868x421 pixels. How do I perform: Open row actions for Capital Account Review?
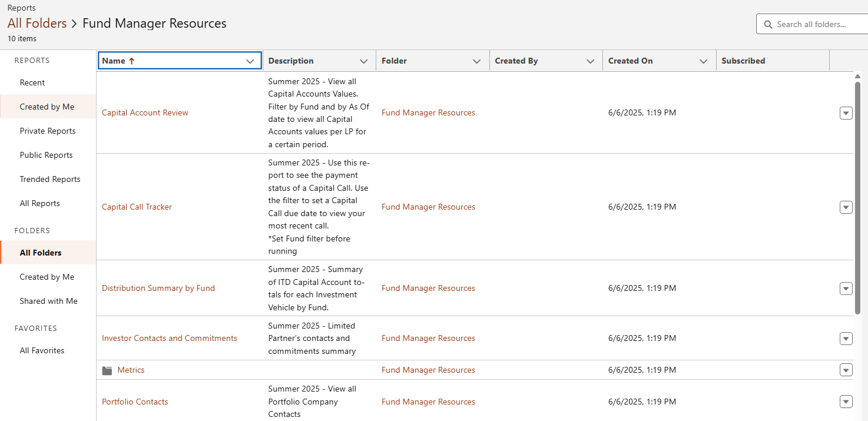point(846,113)
